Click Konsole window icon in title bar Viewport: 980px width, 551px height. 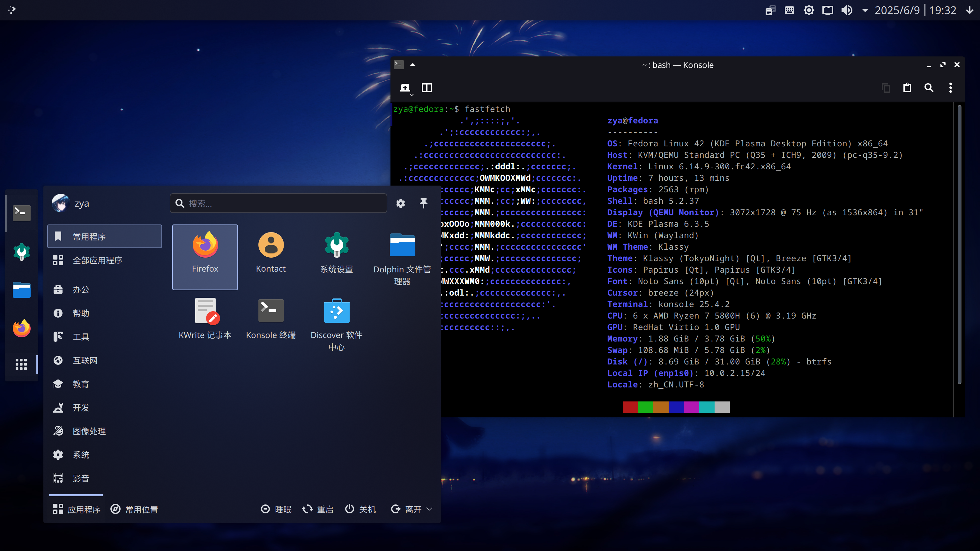[399, 65]
